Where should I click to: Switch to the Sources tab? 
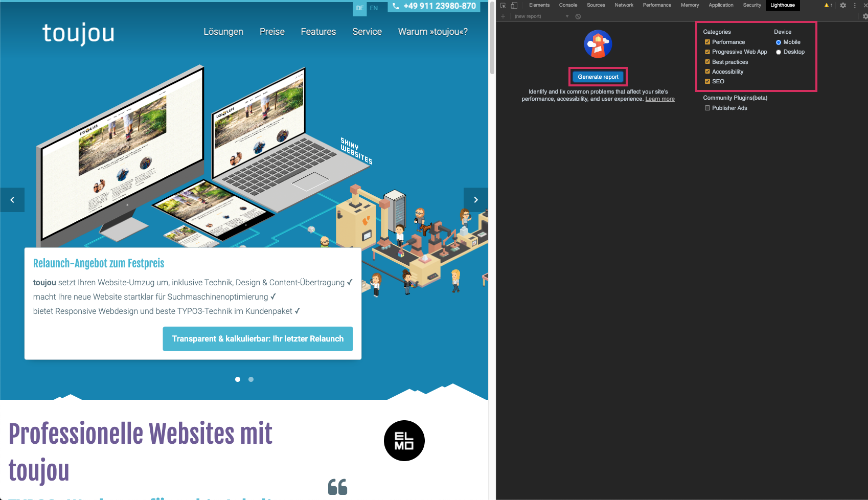[596, 5]
